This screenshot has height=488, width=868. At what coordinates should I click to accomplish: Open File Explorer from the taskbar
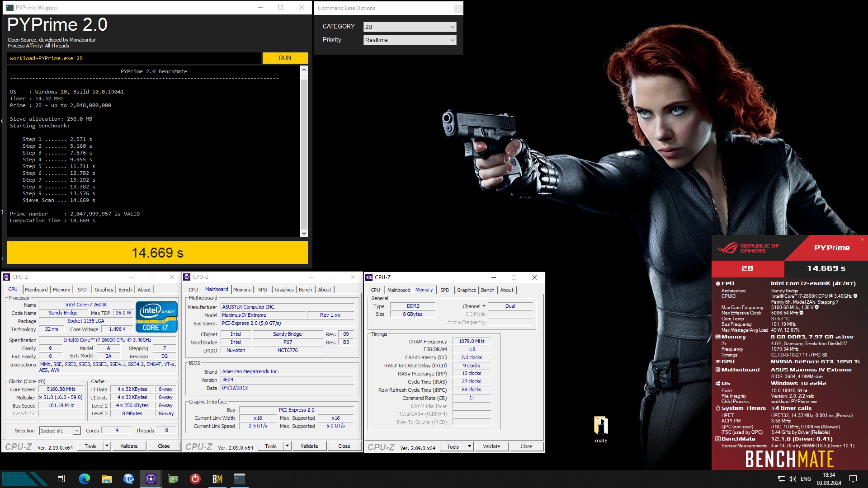107,479
